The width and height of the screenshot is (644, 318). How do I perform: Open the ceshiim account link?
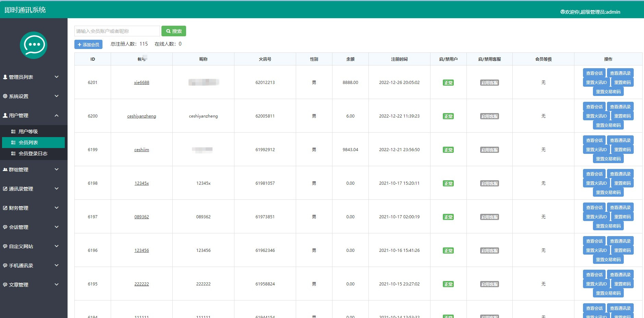[x=142, y=150]
